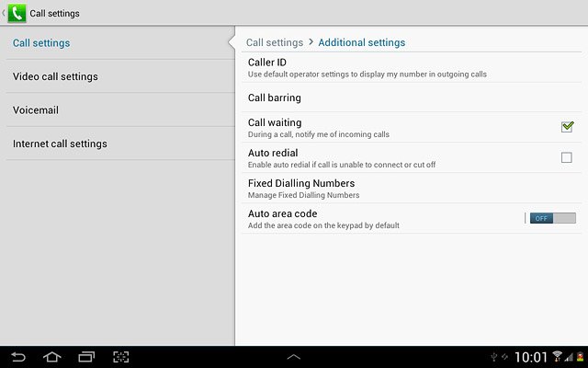Viewport: 588px width, 368px height.
Task: Go to the home screen icon
Action: [52, 357]
